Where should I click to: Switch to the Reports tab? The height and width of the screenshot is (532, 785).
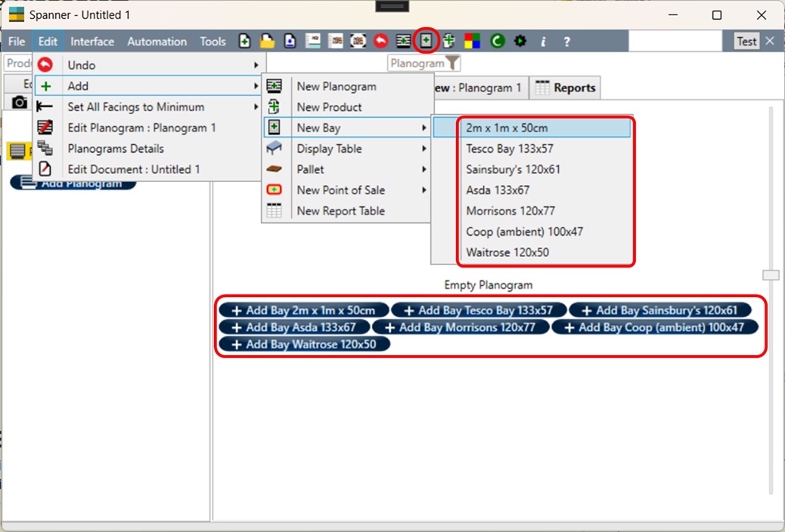pyautogui.click(x=565, y=88)
